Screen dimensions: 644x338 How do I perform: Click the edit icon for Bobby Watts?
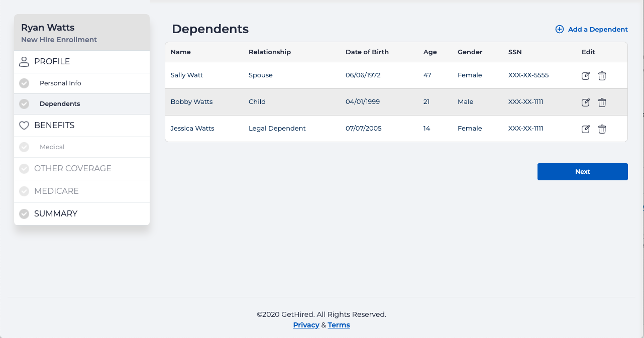click(585, 102)
